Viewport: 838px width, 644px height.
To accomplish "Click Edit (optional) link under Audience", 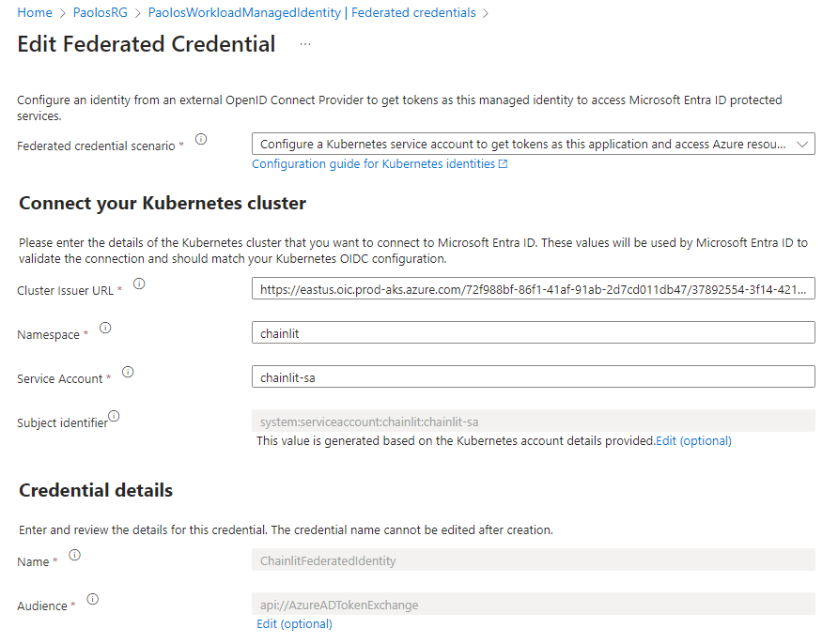I will pos(294,623).
